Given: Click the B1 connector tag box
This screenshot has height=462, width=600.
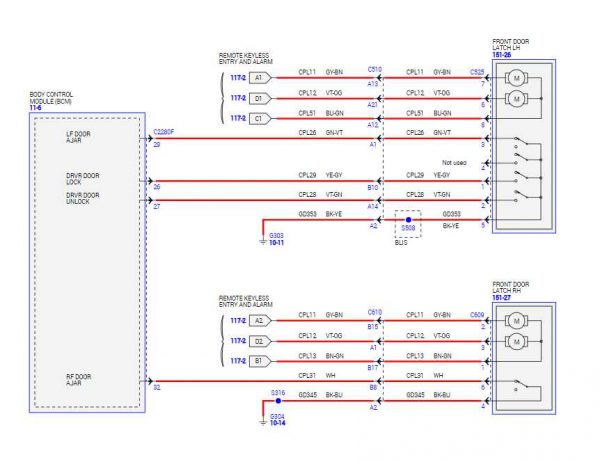Looking at the screenshot, I should [260, 361].
